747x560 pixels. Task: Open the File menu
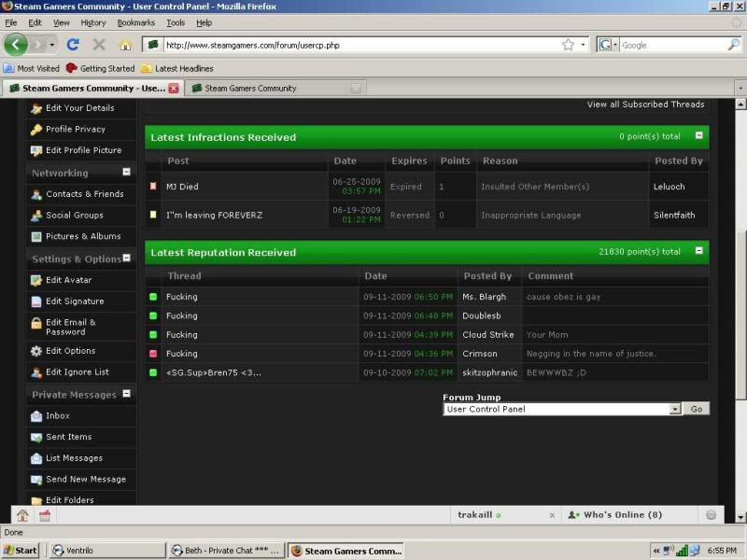[11, 22]
